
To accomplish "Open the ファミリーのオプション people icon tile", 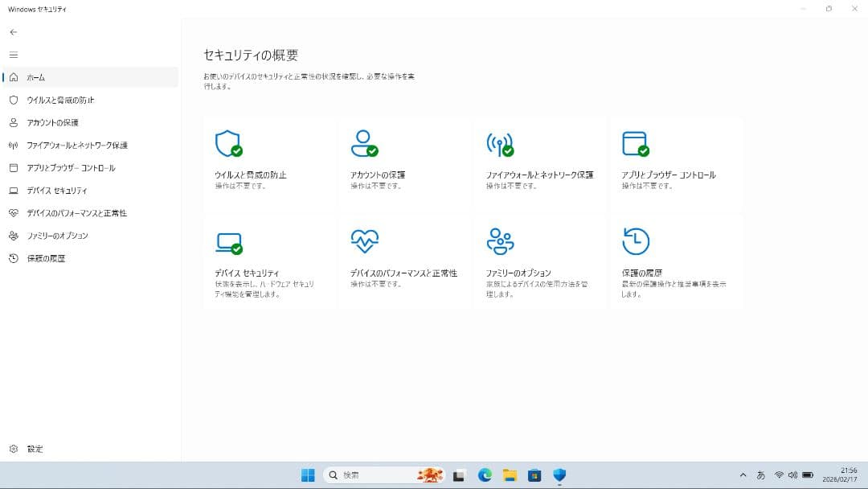I will [502, 240].
